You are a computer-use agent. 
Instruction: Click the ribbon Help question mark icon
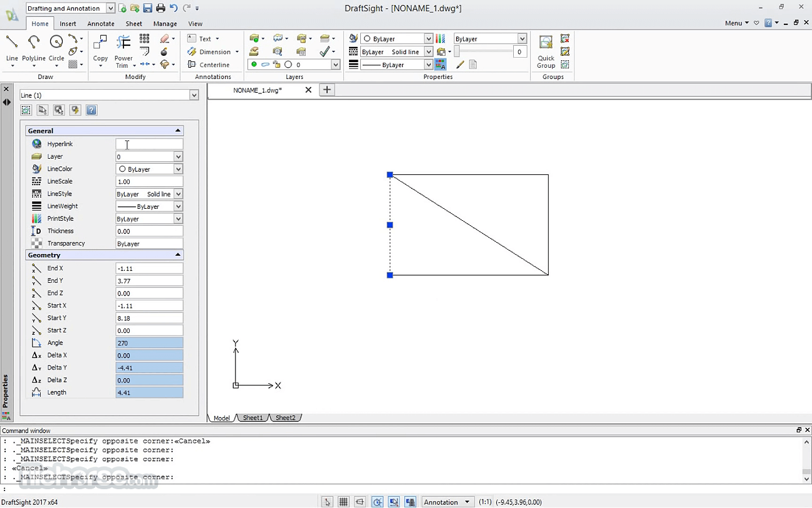768,23
